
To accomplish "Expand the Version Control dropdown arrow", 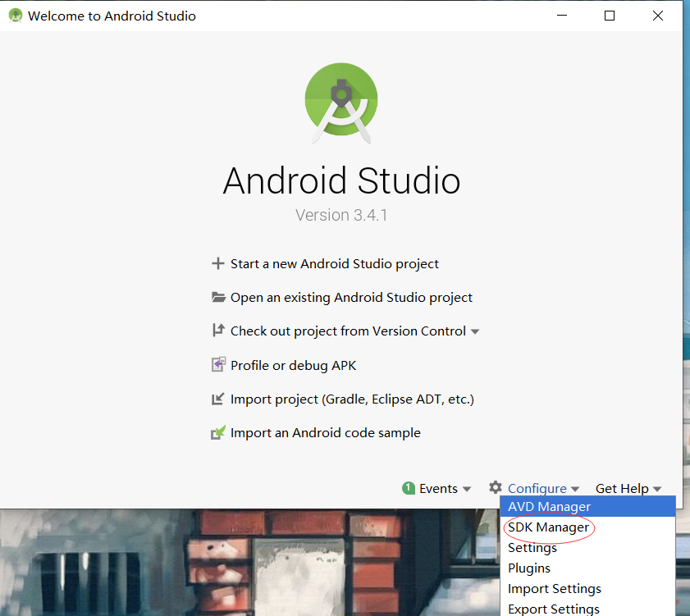I will click(x=475, y=331).
